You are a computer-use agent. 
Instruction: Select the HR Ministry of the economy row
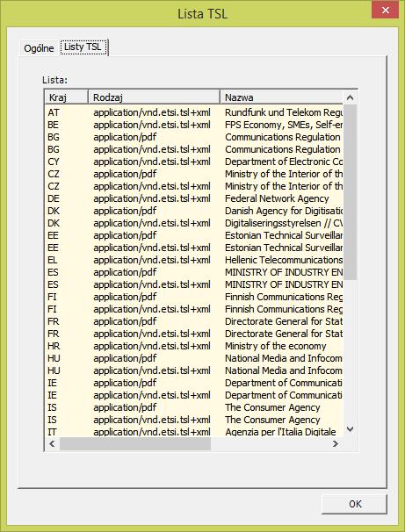pos(194,346)
